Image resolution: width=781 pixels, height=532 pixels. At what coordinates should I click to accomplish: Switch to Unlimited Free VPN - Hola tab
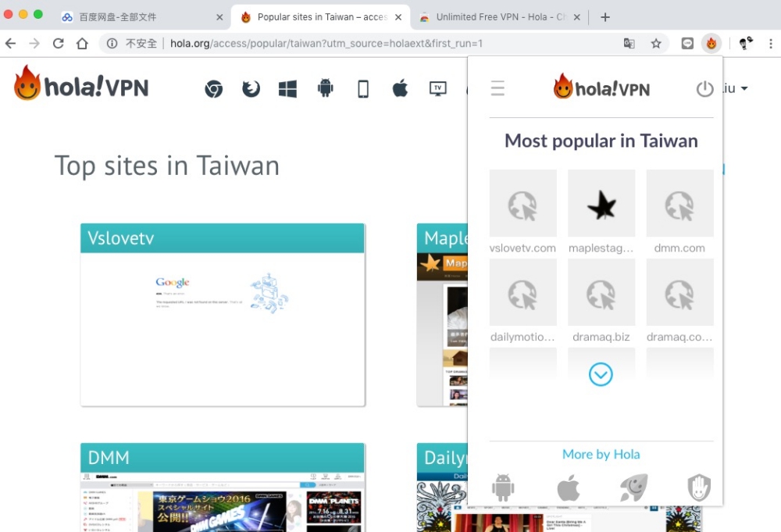pos(499,17)
